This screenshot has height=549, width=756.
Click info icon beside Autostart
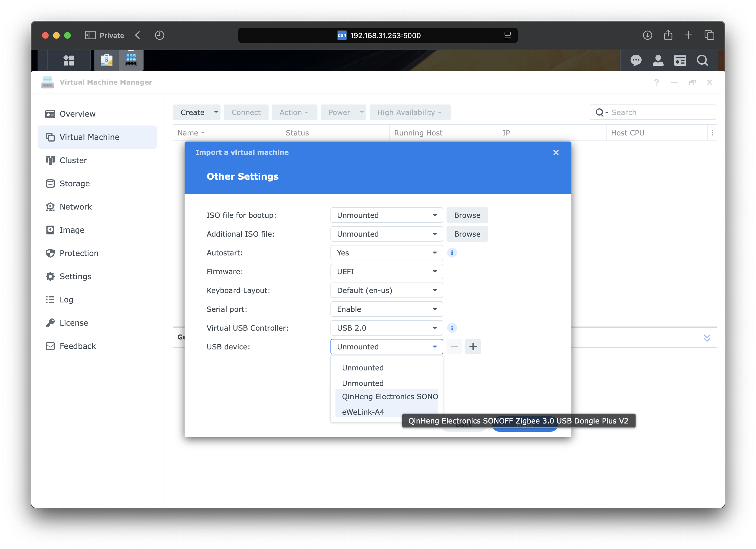click(x=452, y=253)
